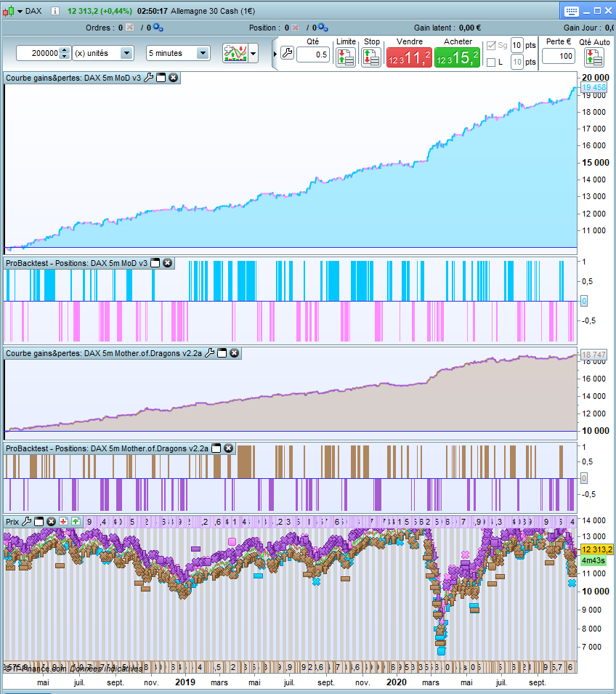The width and height of the screenshot is (616, 694).
Task: Close the Courbe gains&pertes MoD v3 panel
Action: click(174, 78)
